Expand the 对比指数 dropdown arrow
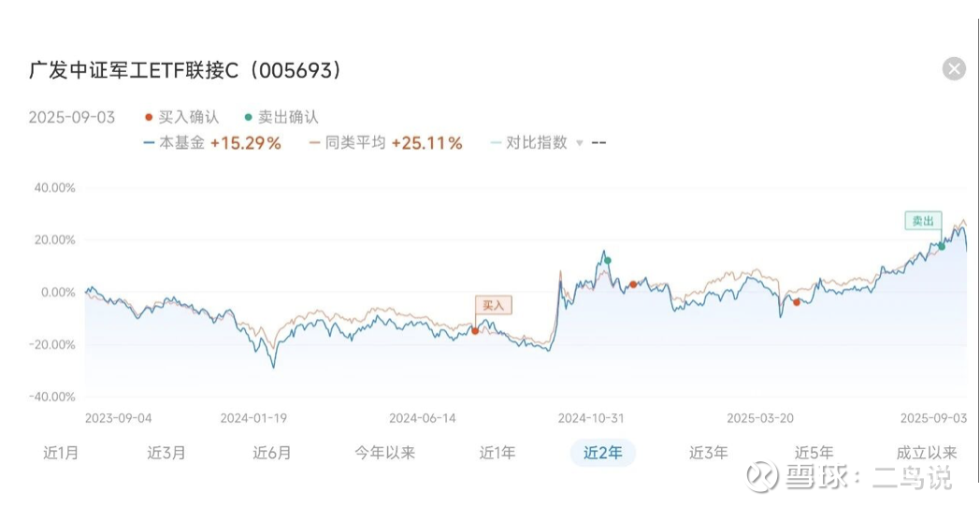This screenshot has width=980, height=507. click(x=579, y=143)
